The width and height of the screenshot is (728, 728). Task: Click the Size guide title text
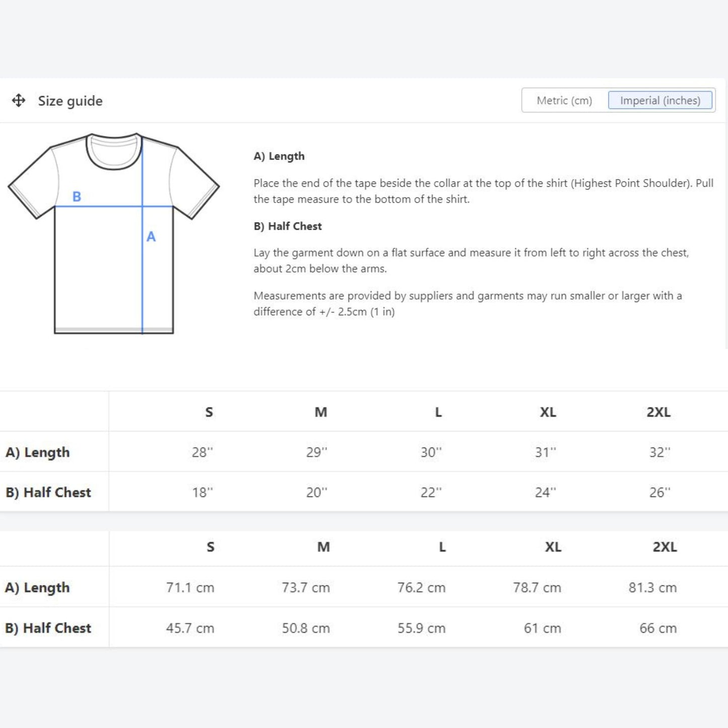[x=71, y=101]
